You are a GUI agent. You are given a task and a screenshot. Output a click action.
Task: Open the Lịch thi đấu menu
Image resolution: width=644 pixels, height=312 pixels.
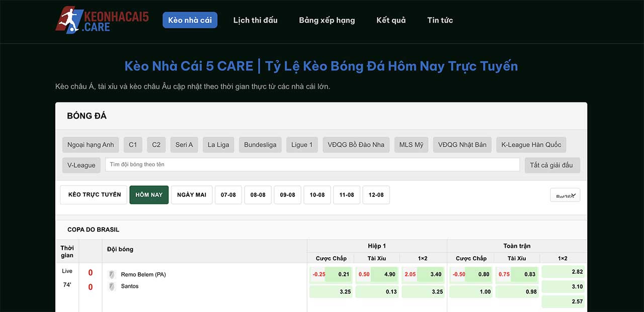pos(256,20)
